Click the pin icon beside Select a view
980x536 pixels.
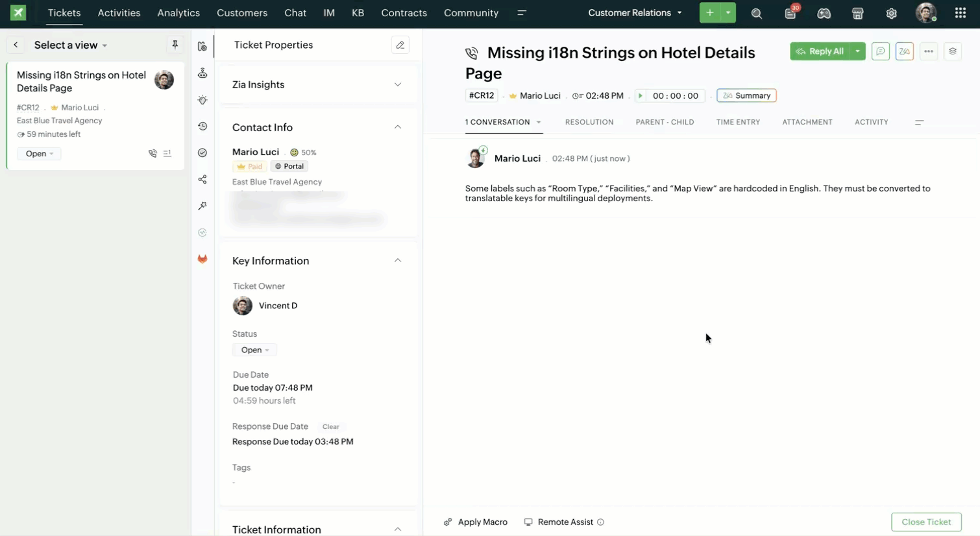pos(175,45)
